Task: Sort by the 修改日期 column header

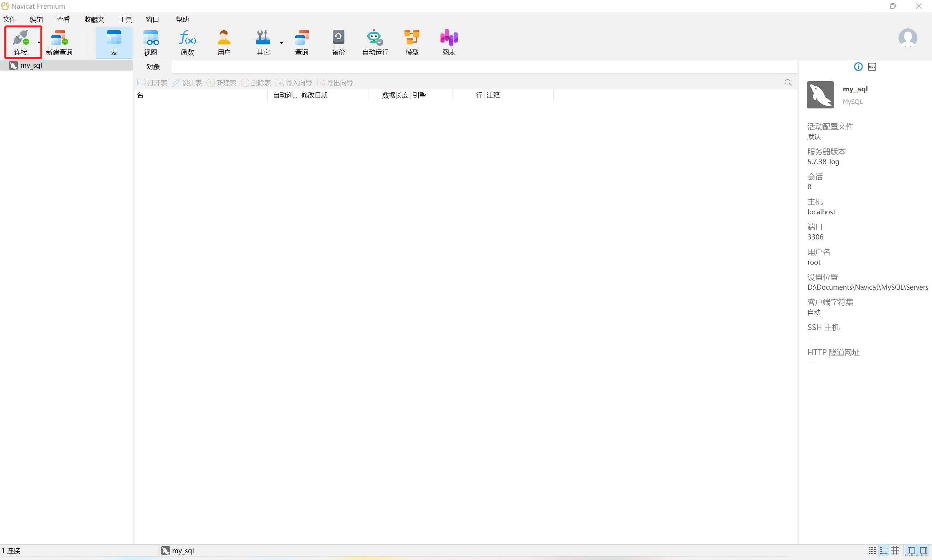Action: (x=334, y=95)
